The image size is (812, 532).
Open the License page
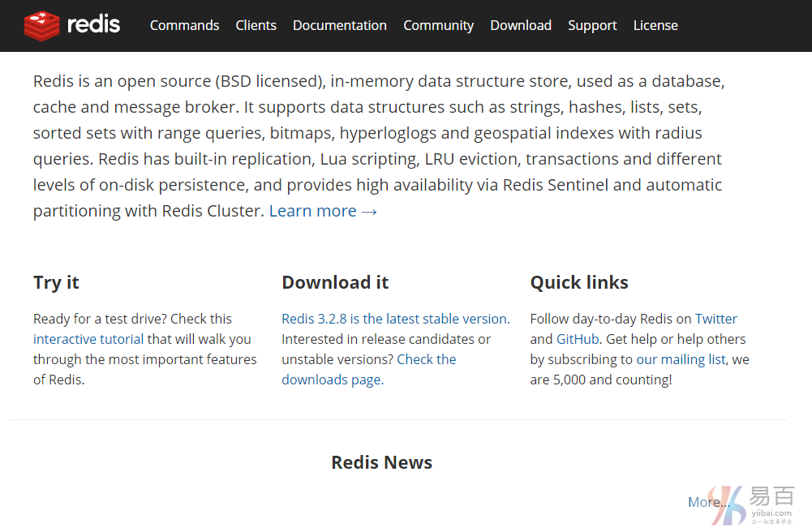[x=655, y=26]
